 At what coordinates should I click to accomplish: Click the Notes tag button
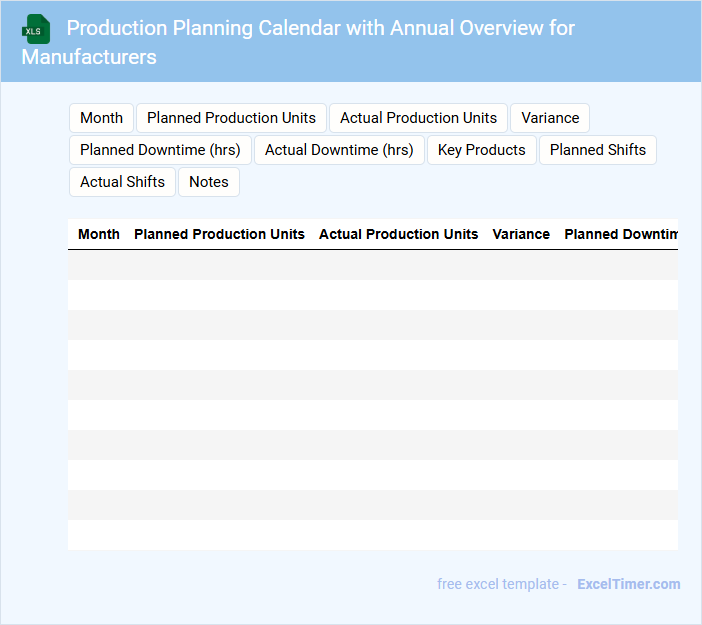tap(209, 182)
